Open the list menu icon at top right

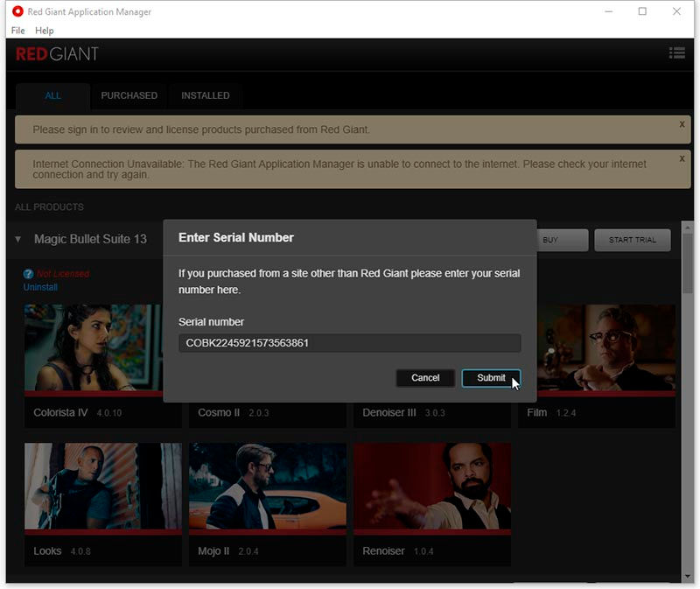coord(676,53)
